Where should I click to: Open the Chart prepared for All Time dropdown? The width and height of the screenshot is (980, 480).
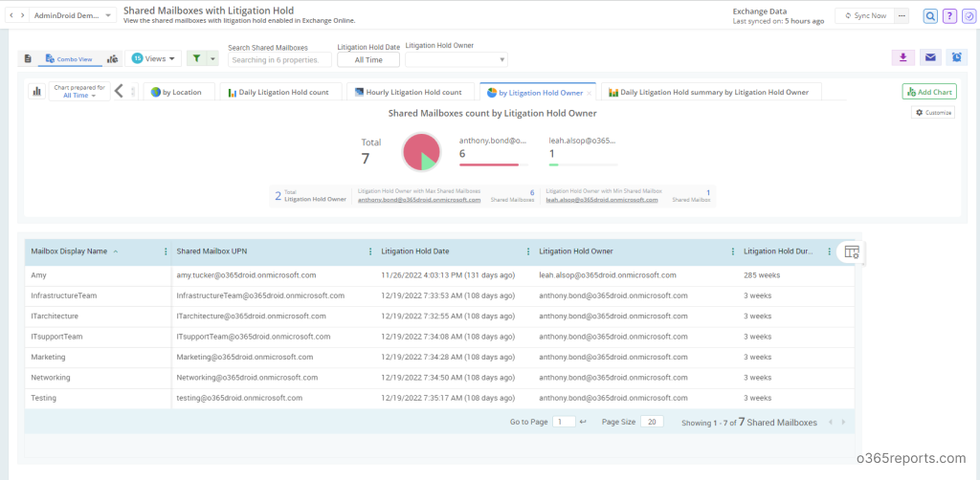click(79, 91)
